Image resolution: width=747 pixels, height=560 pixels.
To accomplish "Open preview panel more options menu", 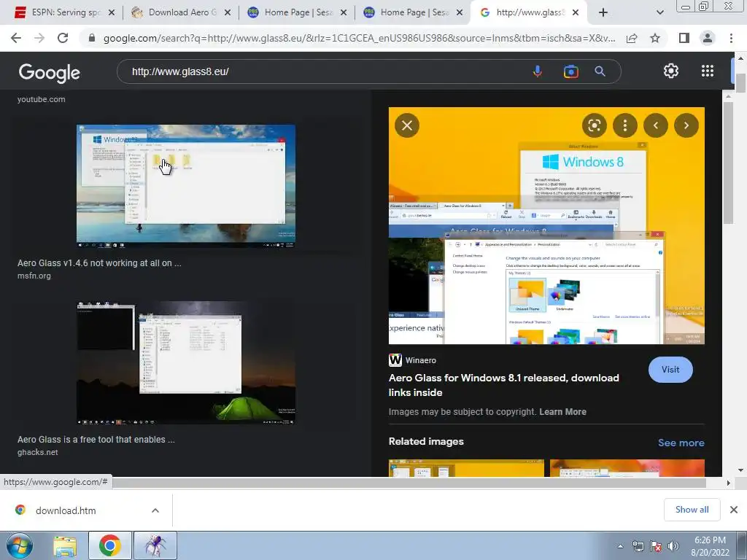I will [x=624, y=125].
